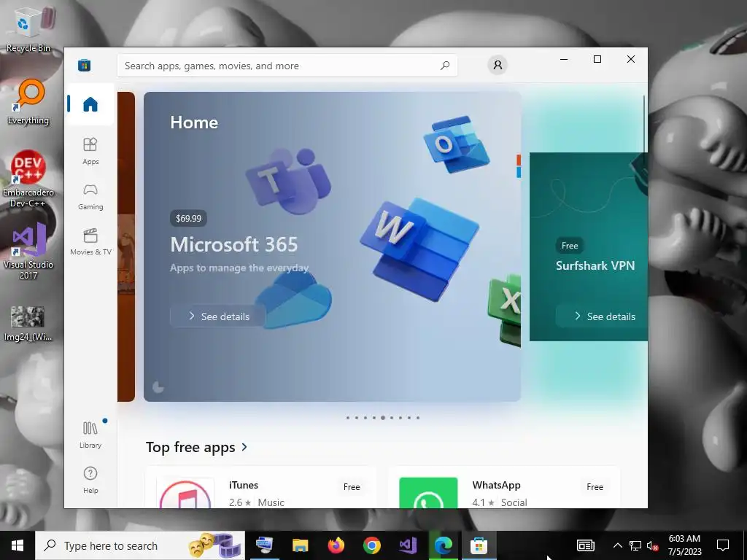Image resolution: width=747 pixels, height=560 pixels.
Task: Open Help in the sidebar
Action: point(90,480)
